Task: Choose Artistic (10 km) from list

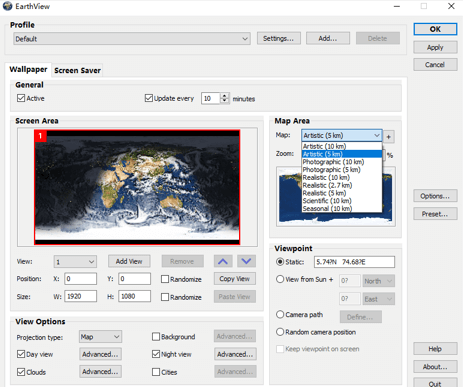Action: coord(342,146)
